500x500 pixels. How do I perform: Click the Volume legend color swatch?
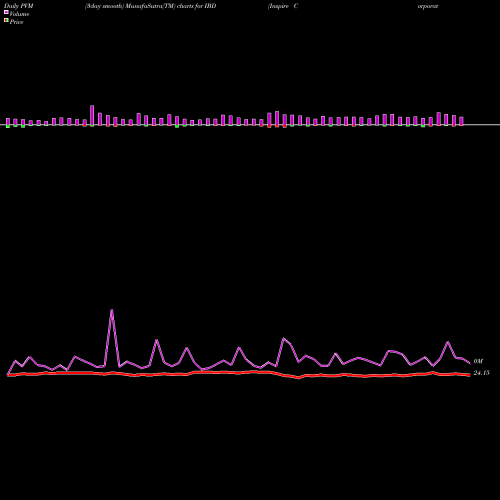[x=6, y=12]
